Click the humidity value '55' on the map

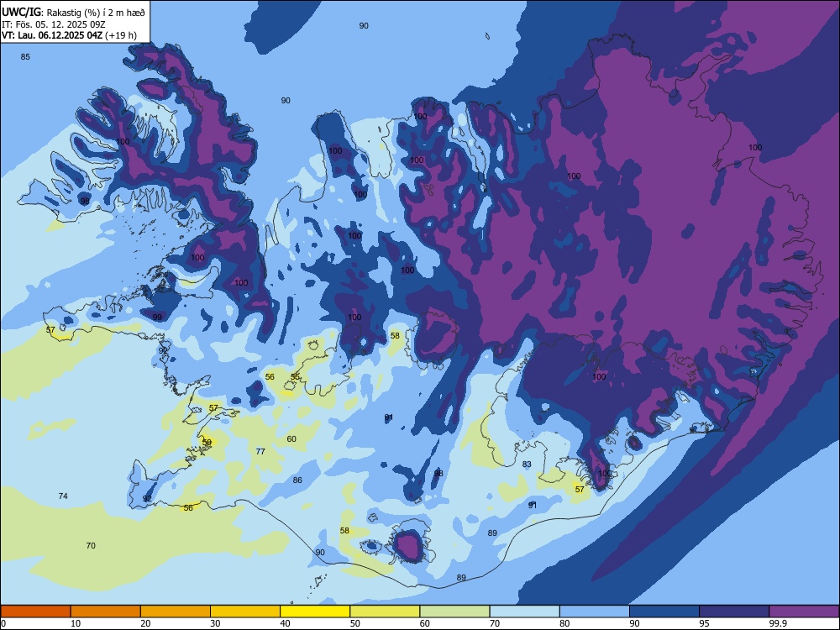coord(295,376)
